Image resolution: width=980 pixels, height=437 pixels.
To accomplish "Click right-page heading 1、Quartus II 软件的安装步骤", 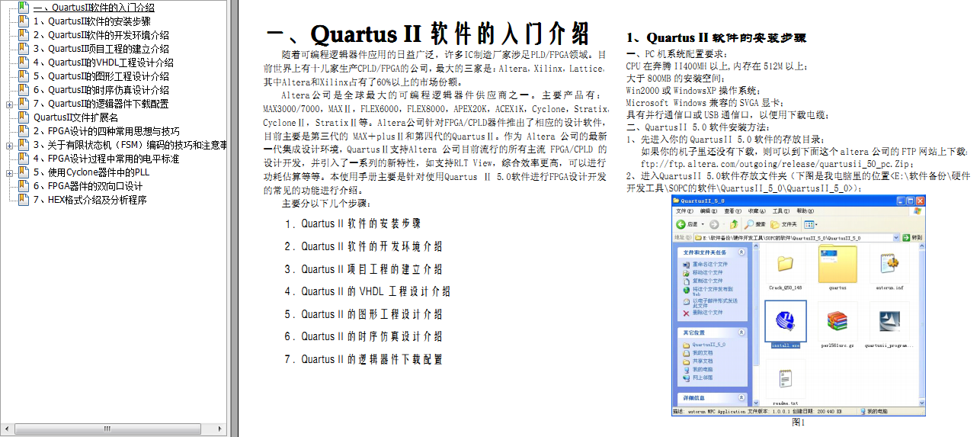I will (716, 37).
